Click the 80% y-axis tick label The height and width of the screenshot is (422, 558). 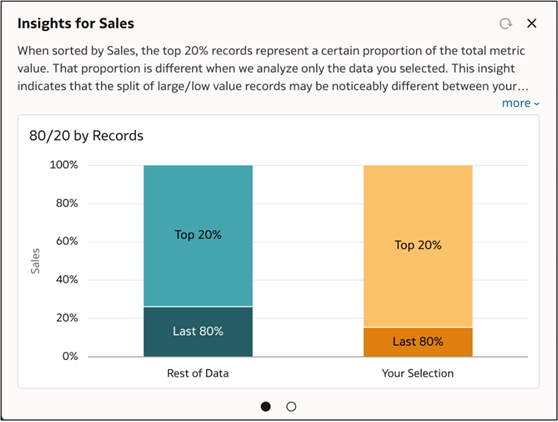[67, 203]
